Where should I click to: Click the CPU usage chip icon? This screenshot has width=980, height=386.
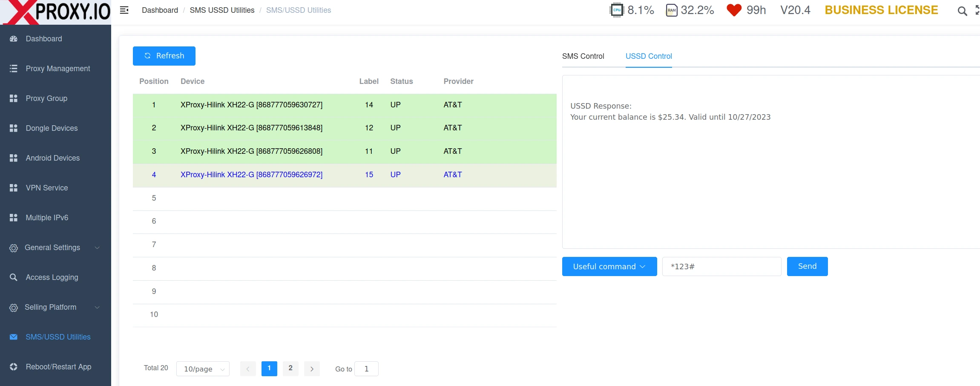617,10
